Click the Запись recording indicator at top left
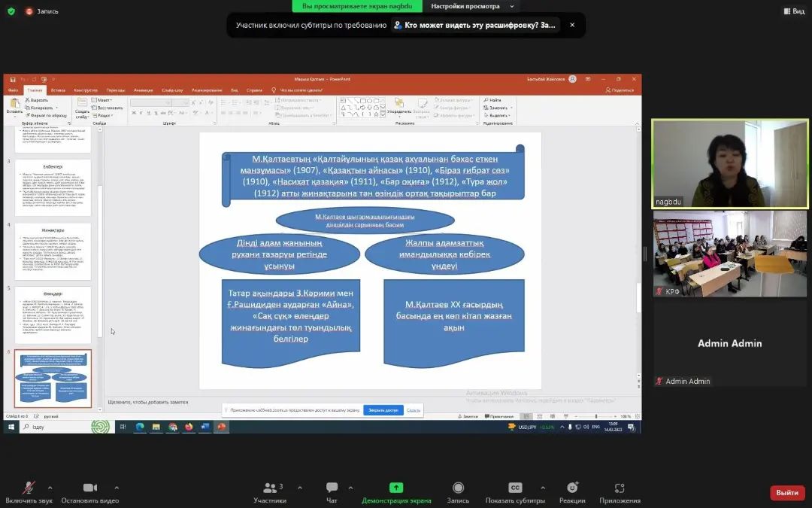The image size is (812, 508). pyautogui.click(x=42, y=11)
